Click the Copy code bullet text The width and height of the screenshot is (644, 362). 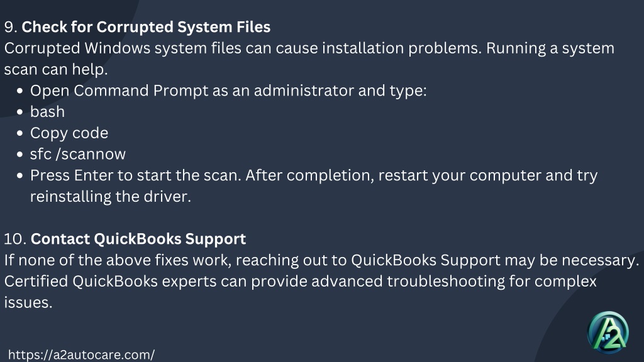click(x=69, y=133)
